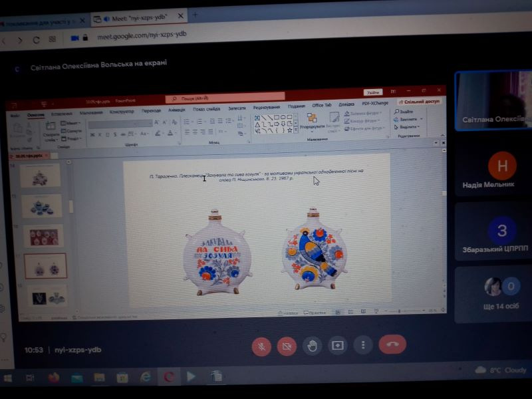Open the Малювання ribbon tab
The height and width of the screenshot is (399, 532).
[91, 112]
